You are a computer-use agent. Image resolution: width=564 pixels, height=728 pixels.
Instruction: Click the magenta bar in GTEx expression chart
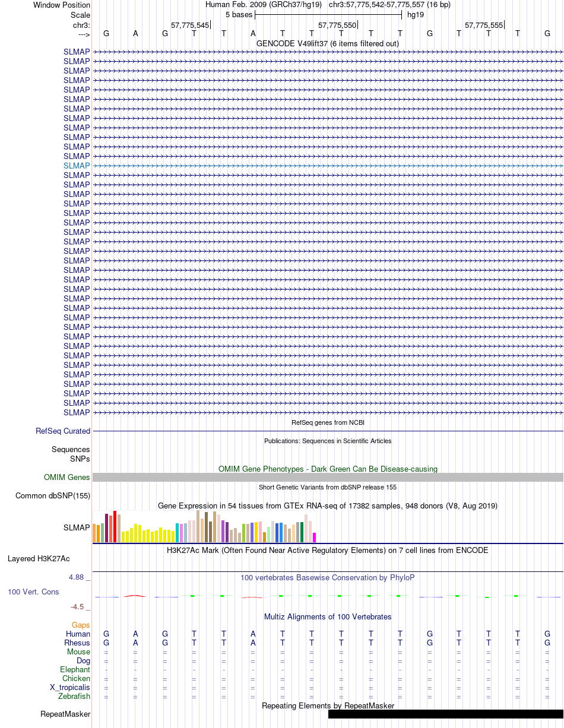coord(315,538)
